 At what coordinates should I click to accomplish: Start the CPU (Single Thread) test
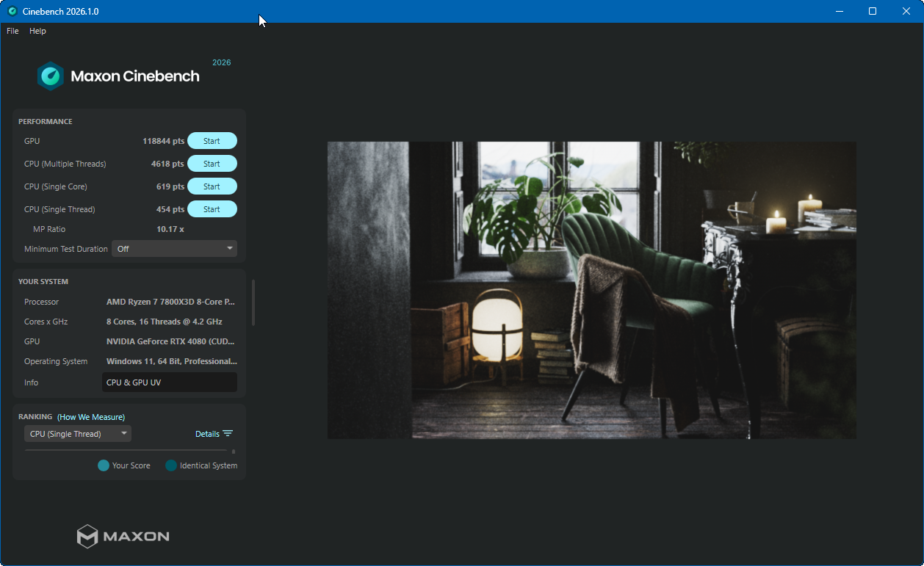point(212,209)
